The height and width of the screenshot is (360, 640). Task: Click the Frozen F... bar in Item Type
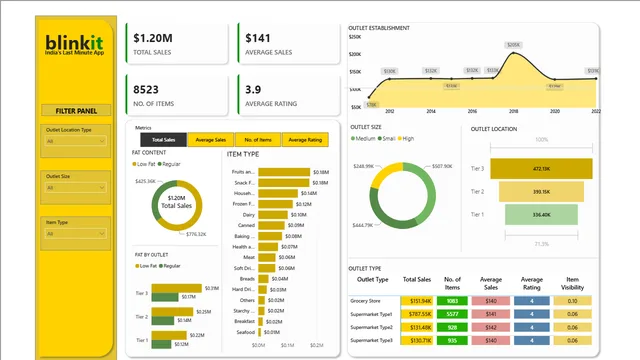[276, 204]
